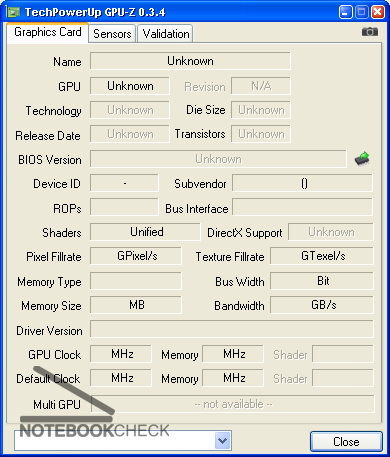Click the GPU Clock MHz field
This screenshot has width=390, height=457.
click(x=121, y=354)
